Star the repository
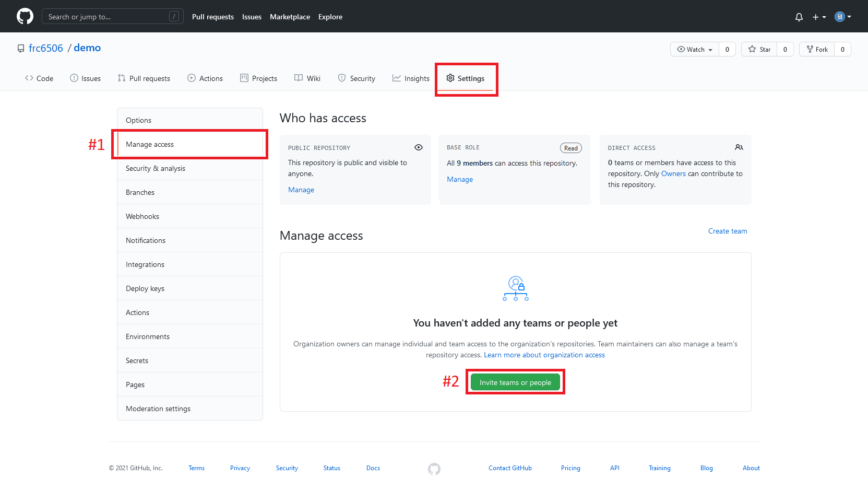 click(x=759, y=49)
